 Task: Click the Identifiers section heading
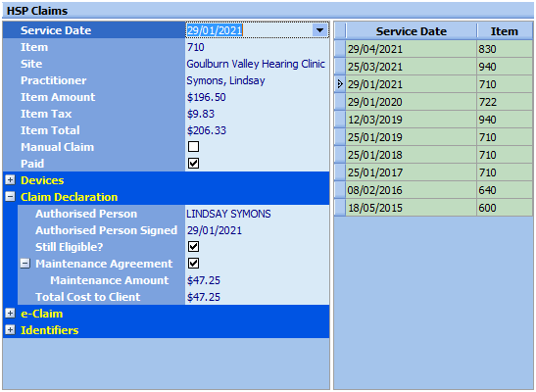click(50, 330)
